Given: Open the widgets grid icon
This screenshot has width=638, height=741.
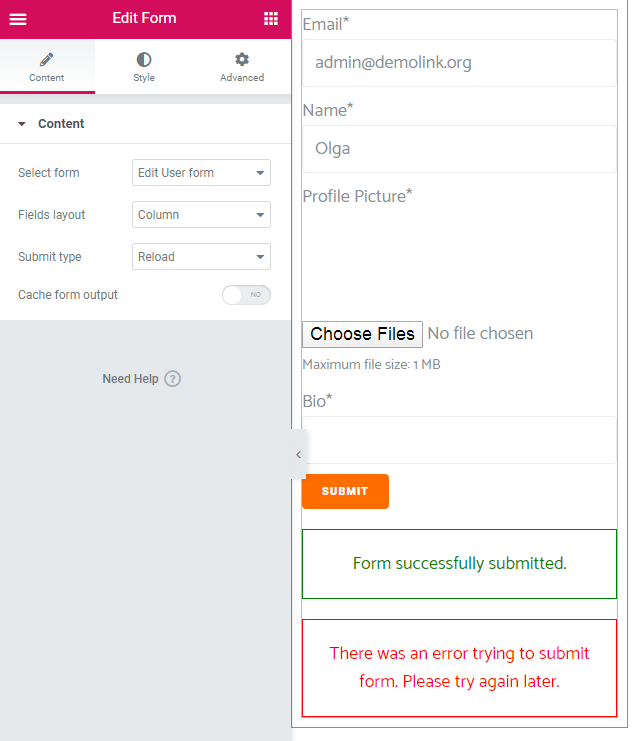Looking at the screenshot, I should point(271,19).
